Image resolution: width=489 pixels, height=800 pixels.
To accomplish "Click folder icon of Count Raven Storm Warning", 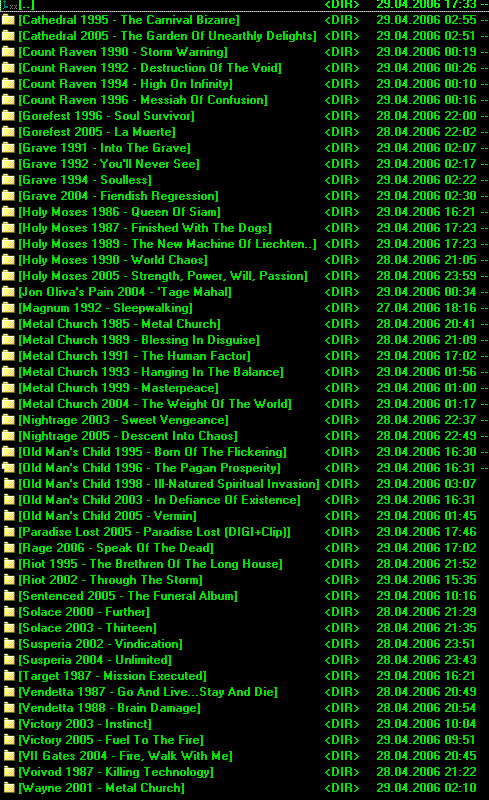I will click(x=8, y=52).
